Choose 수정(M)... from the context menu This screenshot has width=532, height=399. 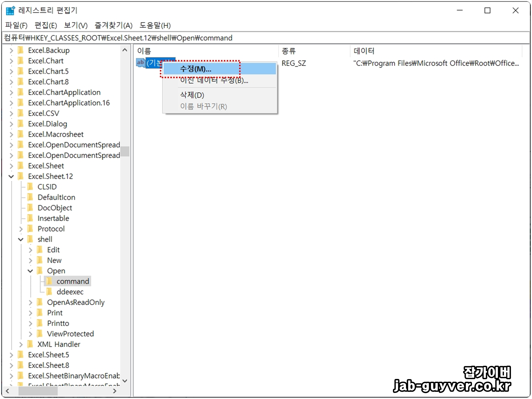pyautogui.click(x=195, y=69)
